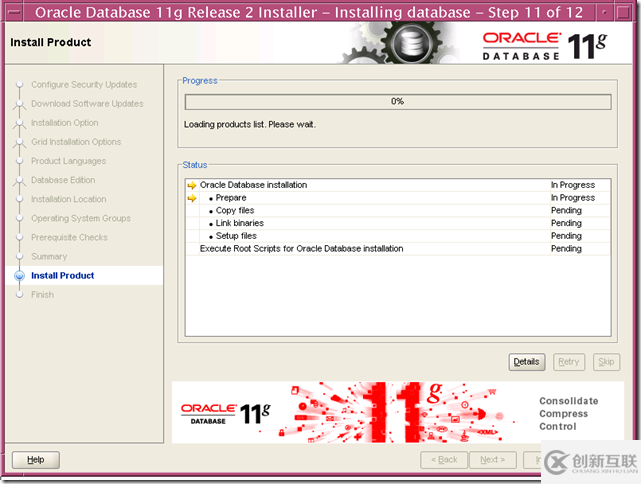641x484 pixels.
Task: Open the window menu icon in title bar
Action: [14, 12]
